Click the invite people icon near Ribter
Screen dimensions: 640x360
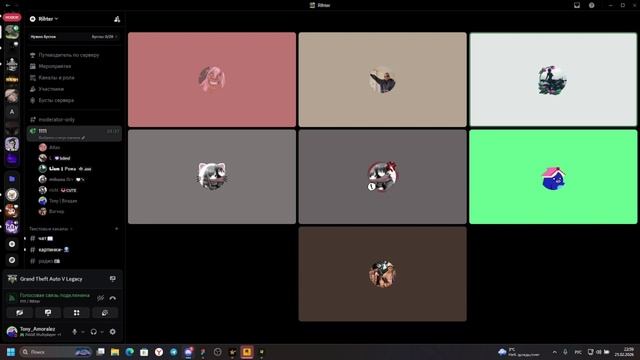point(117,19)
